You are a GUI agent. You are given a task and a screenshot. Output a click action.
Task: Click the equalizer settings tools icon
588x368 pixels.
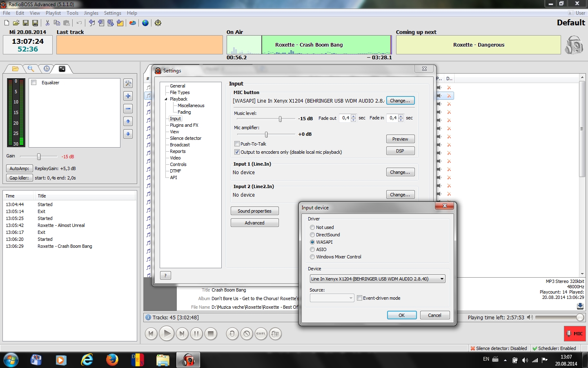tap(128, 83)
